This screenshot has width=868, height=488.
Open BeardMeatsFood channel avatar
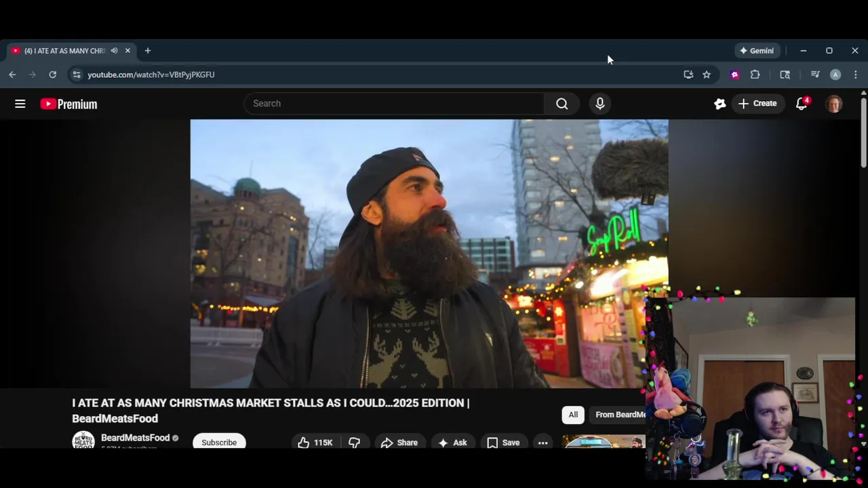(x=83, y=441)
